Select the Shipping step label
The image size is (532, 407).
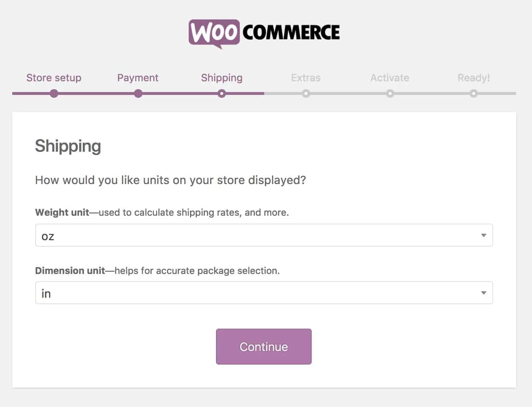[x=222, y=78]
